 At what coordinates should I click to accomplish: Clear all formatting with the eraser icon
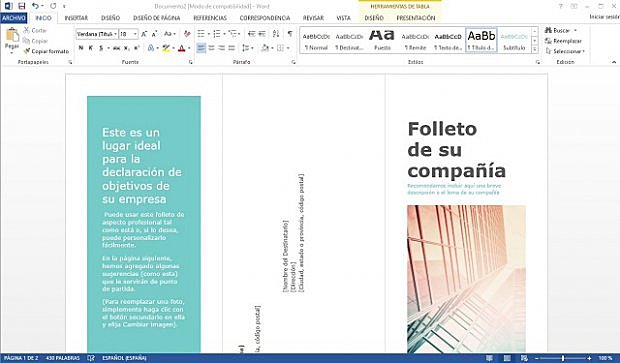pos(187,34)
